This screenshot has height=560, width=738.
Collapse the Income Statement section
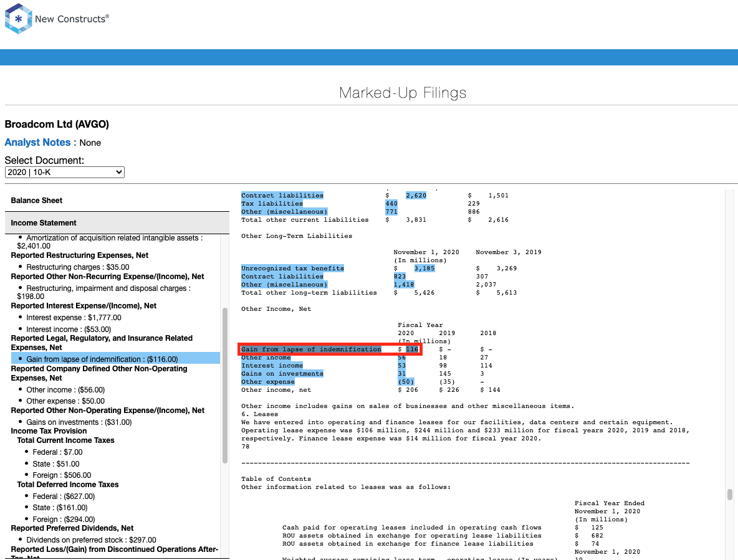tap(117, 223)
